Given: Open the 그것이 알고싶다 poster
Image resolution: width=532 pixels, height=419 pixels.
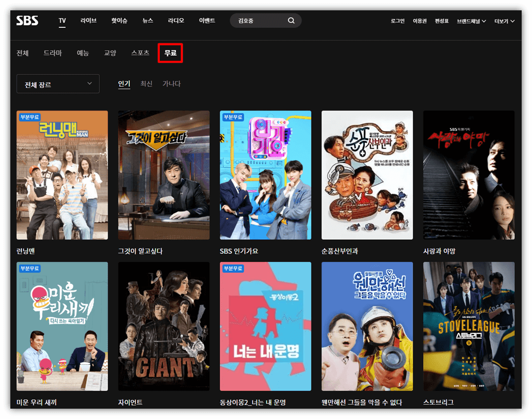Looking at the screenshot, I should [164, 175].
